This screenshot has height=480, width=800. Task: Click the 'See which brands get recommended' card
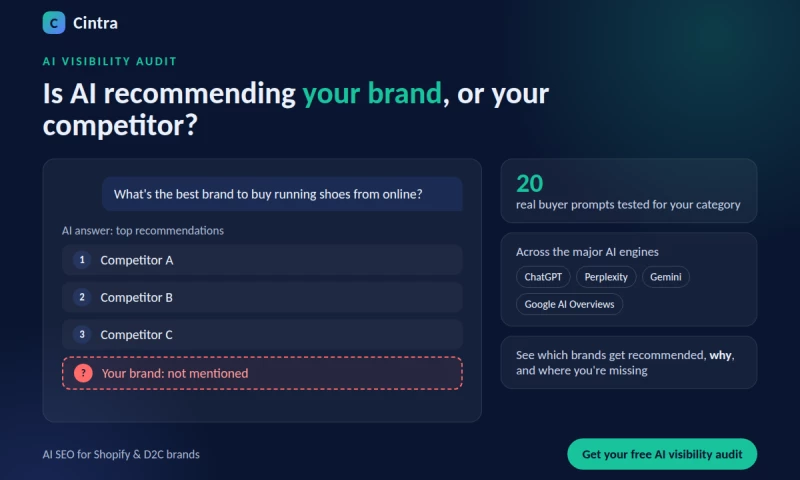coord(629,362)
